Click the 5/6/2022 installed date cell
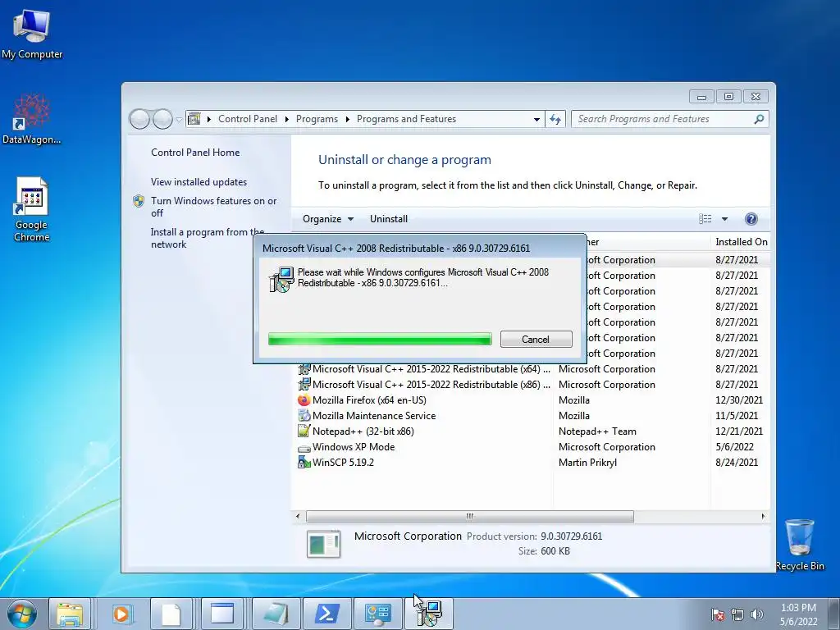The height and width of the screenshot is (630, 840). point(734,447)
